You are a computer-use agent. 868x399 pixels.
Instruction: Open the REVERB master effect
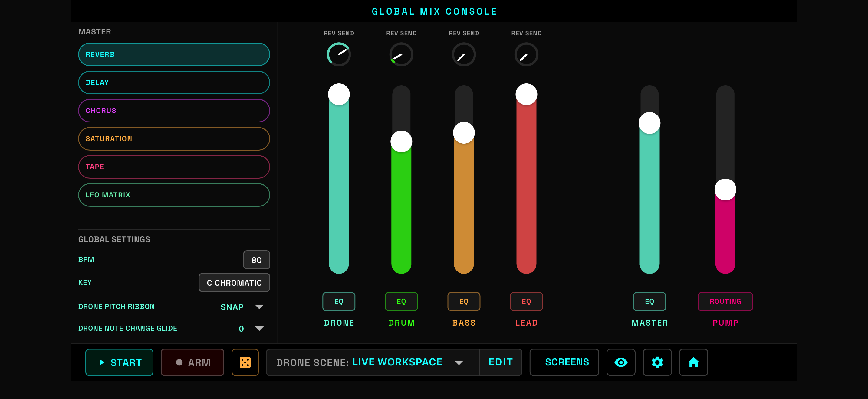pos(174,54)
